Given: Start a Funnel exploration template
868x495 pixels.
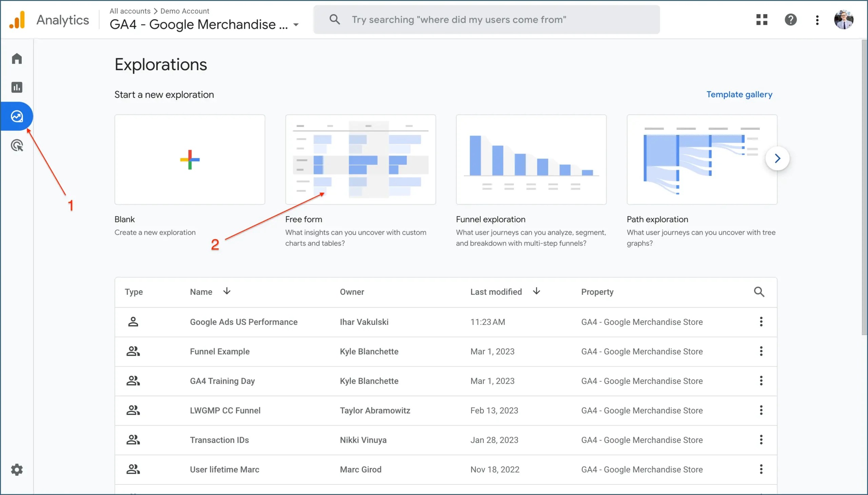Looking at the screenshot, I should [531, 160].
